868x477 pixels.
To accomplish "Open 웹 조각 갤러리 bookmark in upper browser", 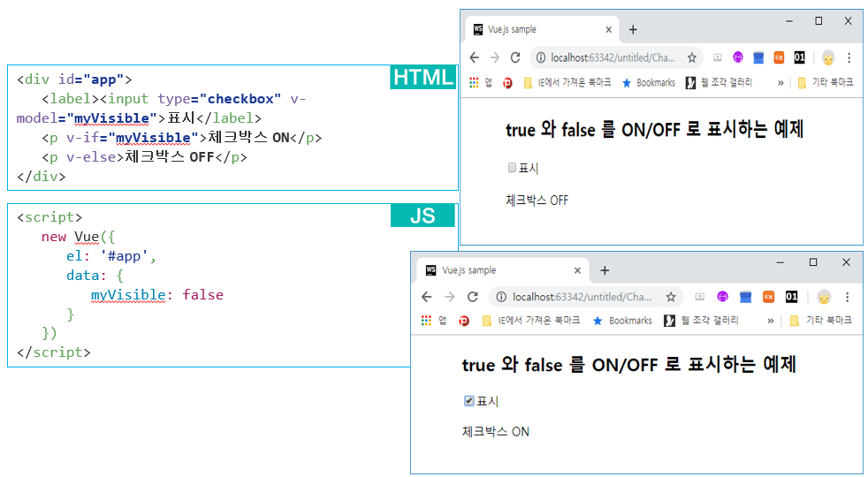I will pos(719,82).
